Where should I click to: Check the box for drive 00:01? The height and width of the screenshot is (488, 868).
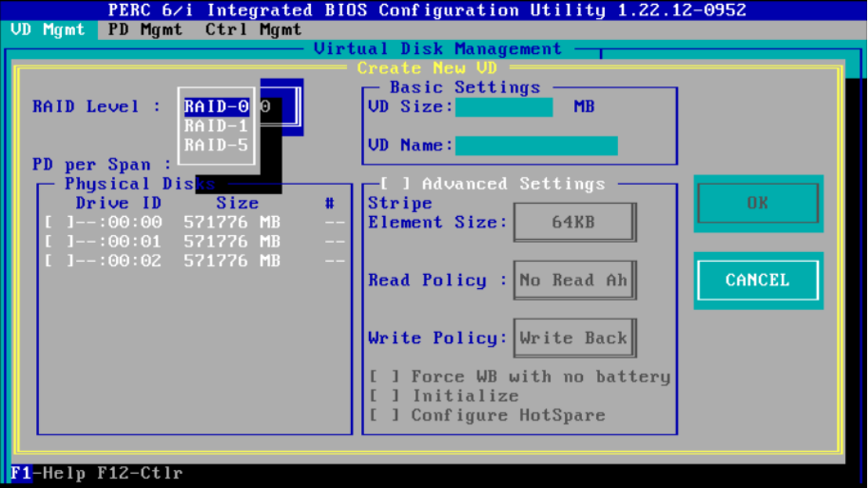60,242
